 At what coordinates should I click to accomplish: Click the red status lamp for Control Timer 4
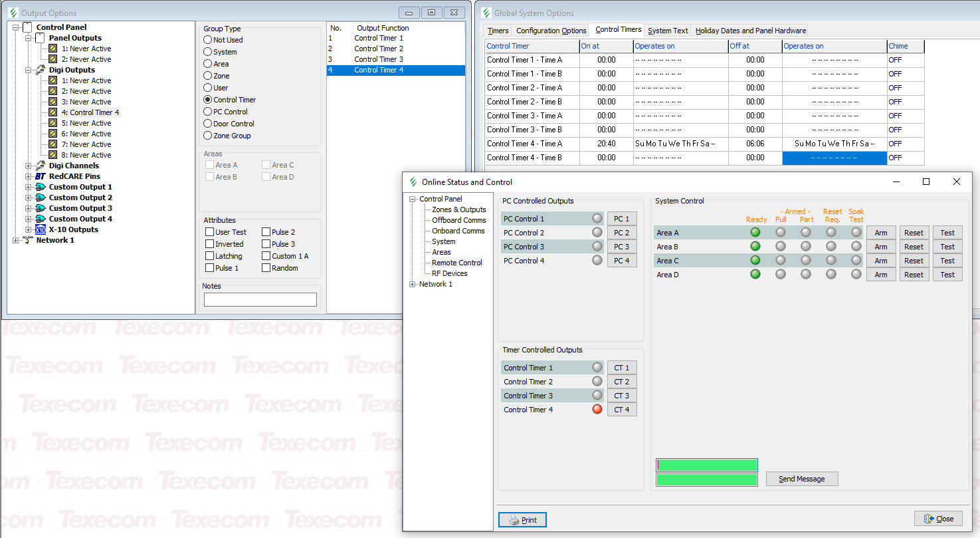597,409
